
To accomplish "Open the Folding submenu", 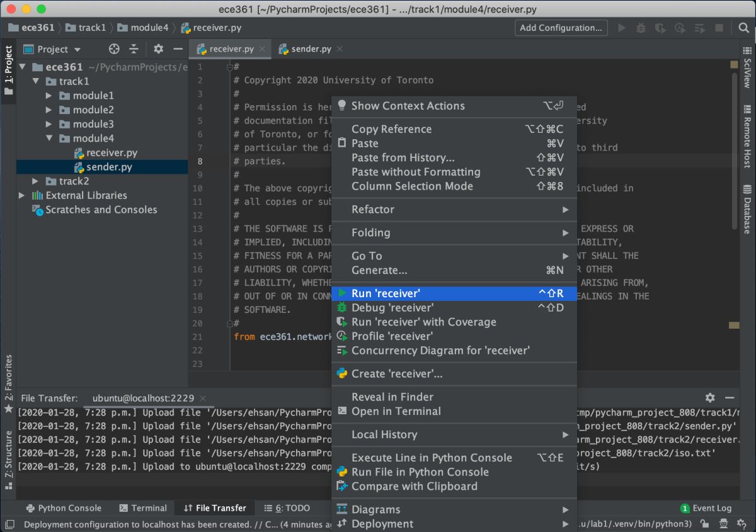I will pos(454,233).
